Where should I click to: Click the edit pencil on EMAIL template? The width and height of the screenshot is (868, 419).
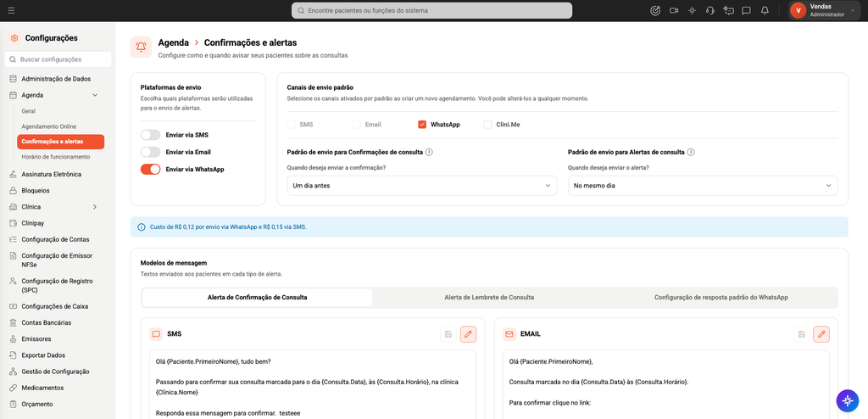pos(821,334)
